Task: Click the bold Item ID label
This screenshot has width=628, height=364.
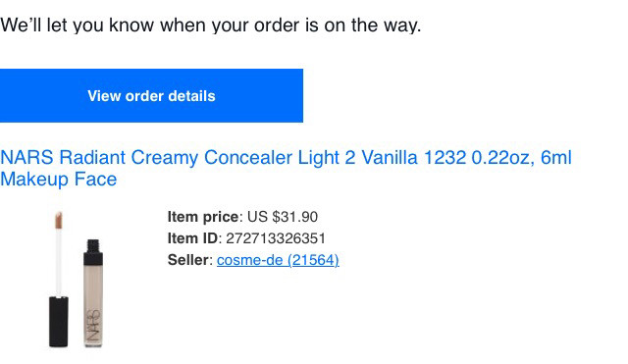Action: (x=192, y=238)
